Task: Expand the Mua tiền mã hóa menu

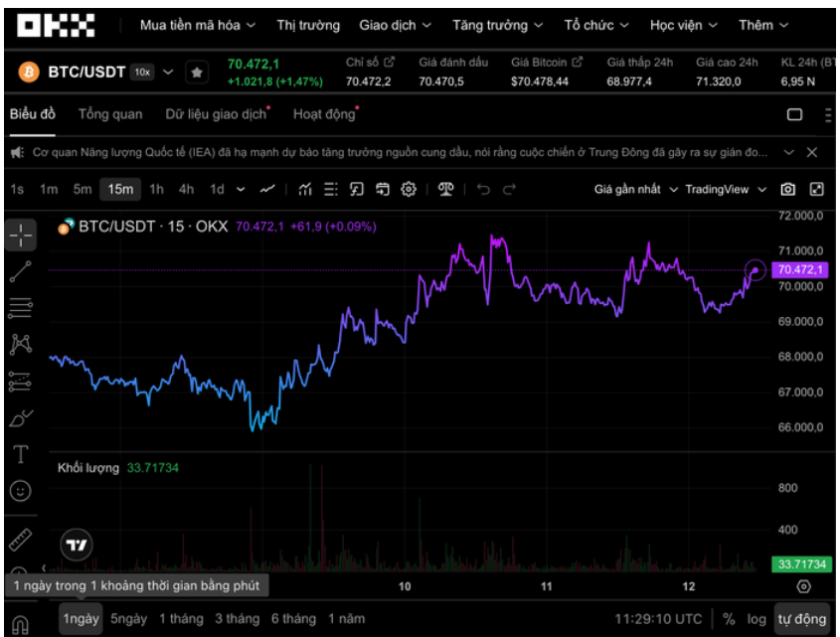Action: pyautogui.click(x=198, y=25)
